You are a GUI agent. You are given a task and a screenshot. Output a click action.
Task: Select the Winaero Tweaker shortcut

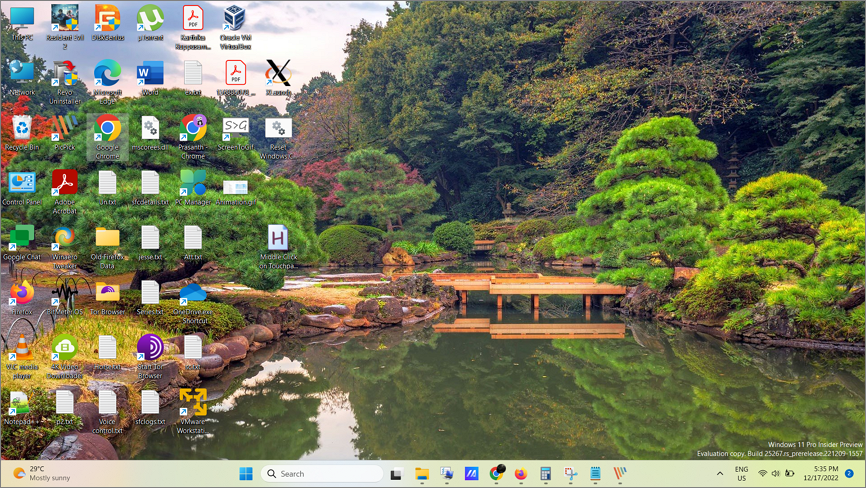click(x=65, y=247)
